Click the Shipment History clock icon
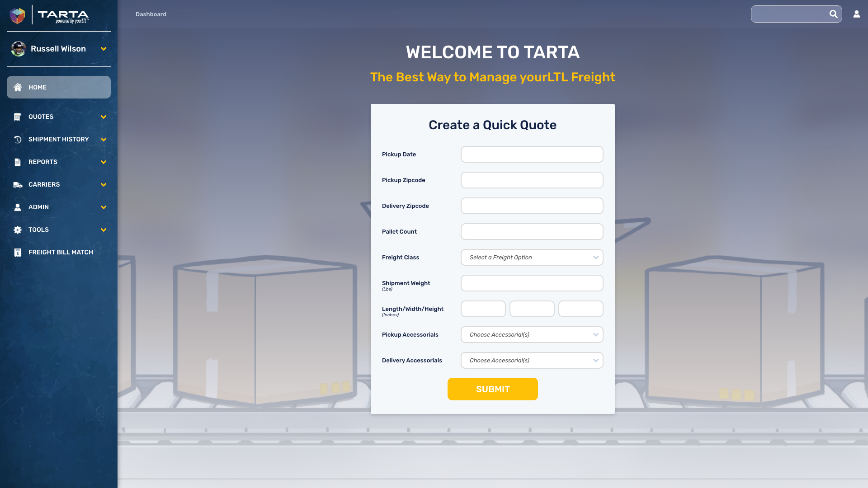 tap(18, 140)
